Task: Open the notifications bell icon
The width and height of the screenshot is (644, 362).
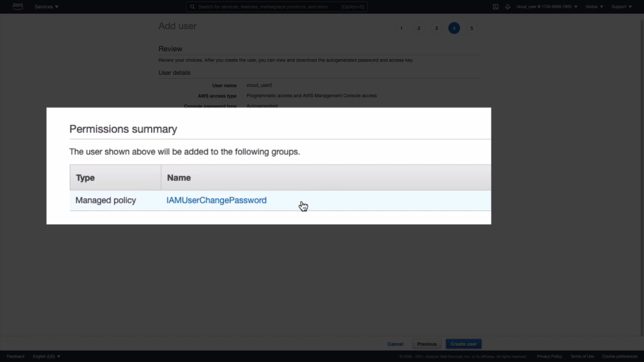Action: [507, 7]
